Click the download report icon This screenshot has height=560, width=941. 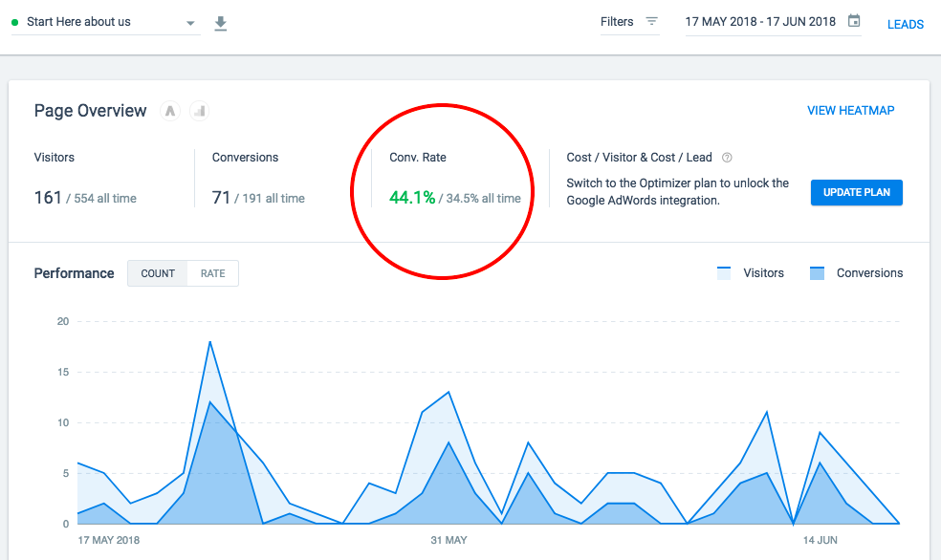(221, 23)
